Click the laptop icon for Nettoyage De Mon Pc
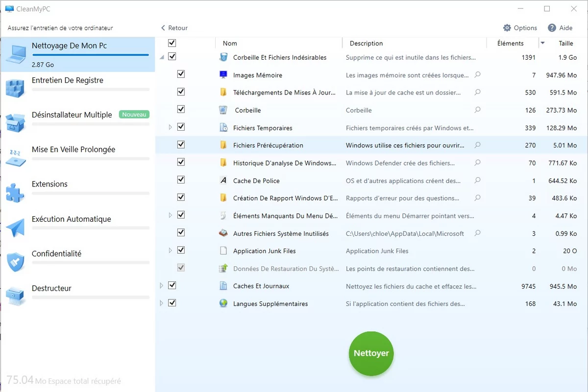 coord(16,55)
